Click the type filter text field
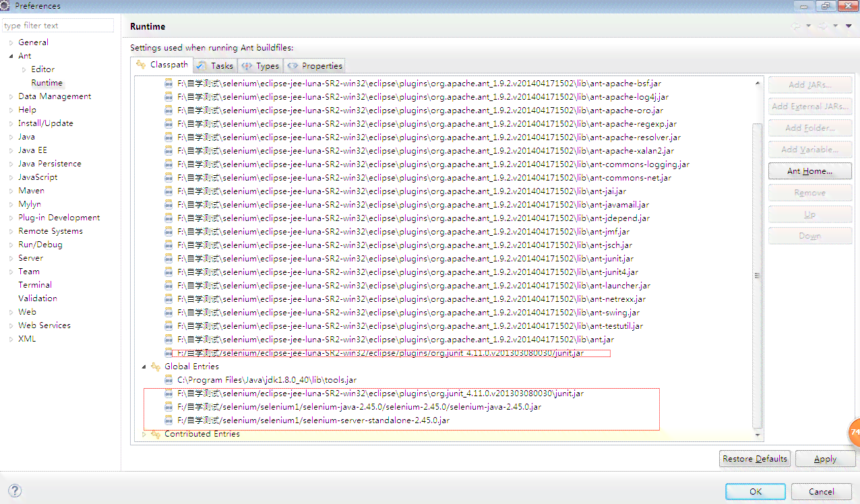 (58, 26)
